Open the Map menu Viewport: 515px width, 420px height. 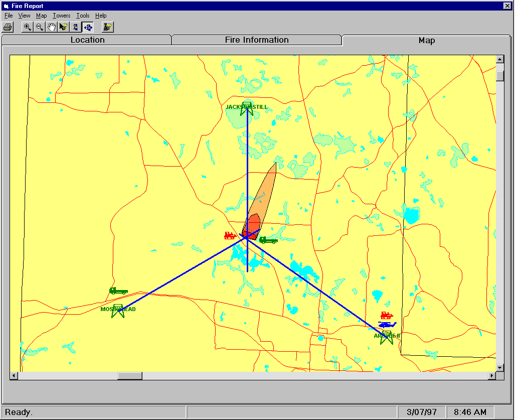click(42, 16)
